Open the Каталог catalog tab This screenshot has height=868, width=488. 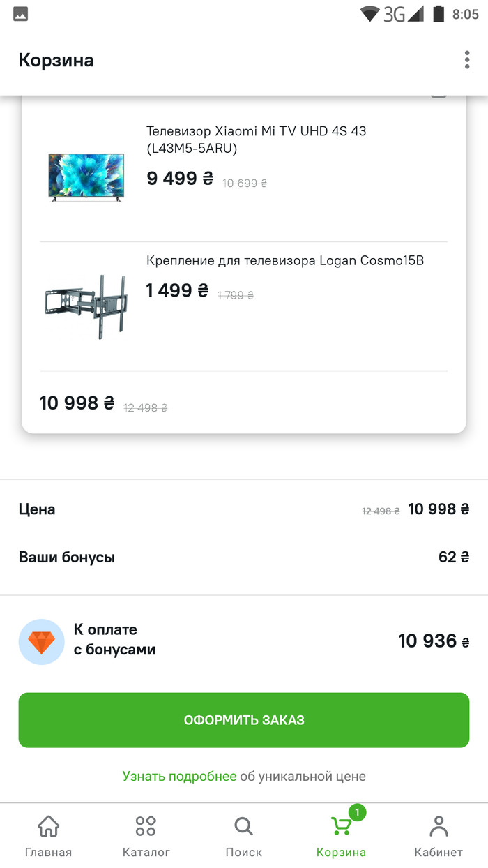pos(146,836)
